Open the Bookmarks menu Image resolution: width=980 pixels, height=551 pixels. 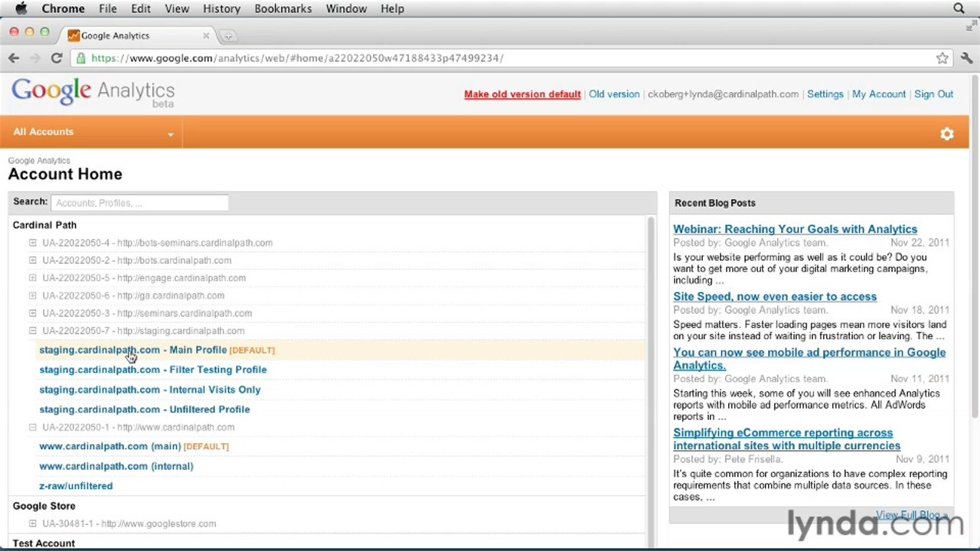click(283, 8)
